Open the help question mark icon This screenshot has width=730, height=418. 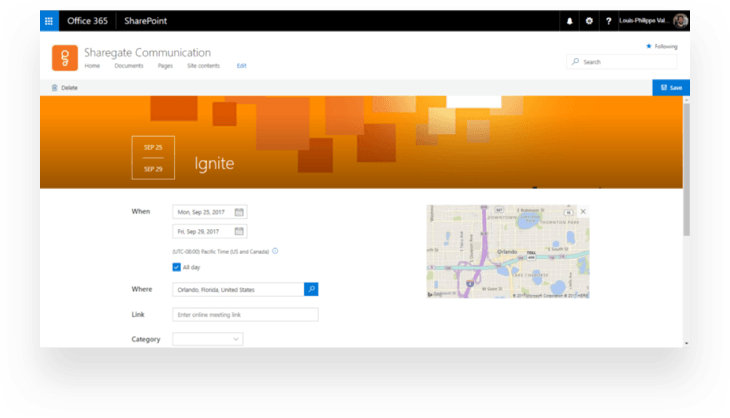tap(608, 21)
